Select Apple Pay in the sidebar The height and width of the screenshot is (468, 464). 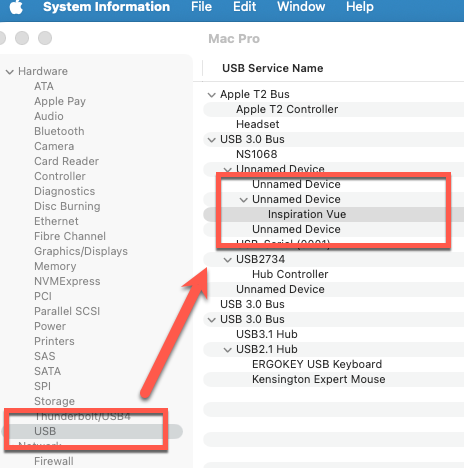pyautogui.click(x=60, y=101)
